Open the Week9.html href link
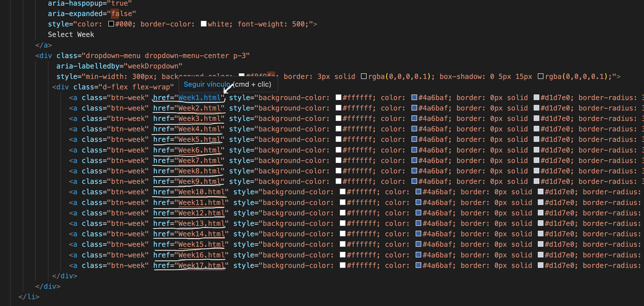 [x=199, y=182]
